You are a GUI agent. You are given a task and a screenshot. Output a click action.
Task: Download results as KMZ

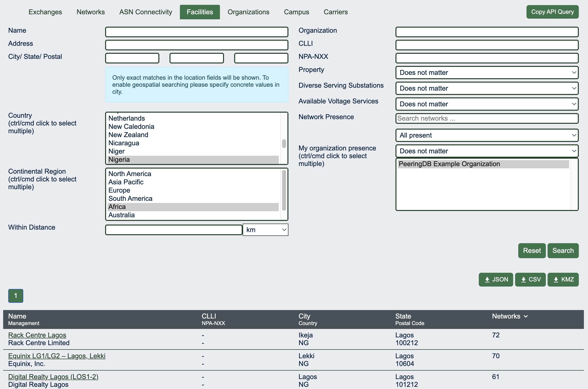pyautogui.click(x=563, y=280)
